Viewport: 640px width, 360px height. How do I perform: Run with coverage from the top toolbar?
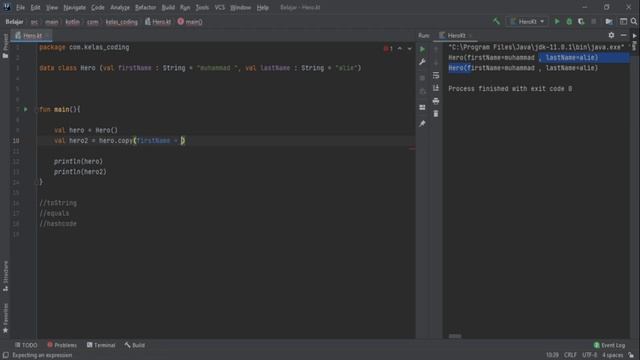tap(581, 21)
